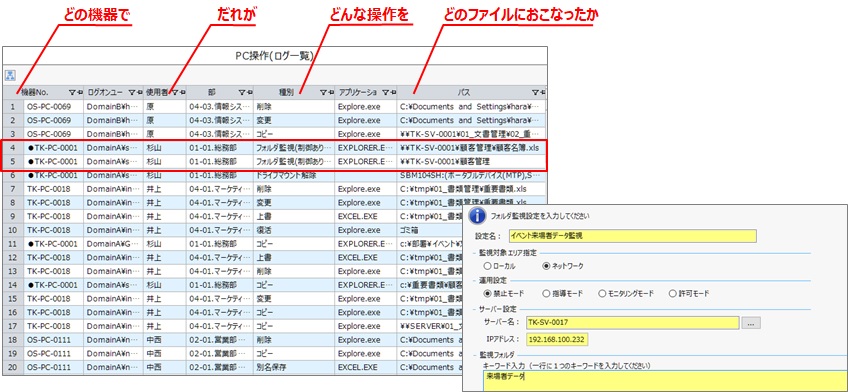Click the 原 user cell in row 2

[164, 120]
